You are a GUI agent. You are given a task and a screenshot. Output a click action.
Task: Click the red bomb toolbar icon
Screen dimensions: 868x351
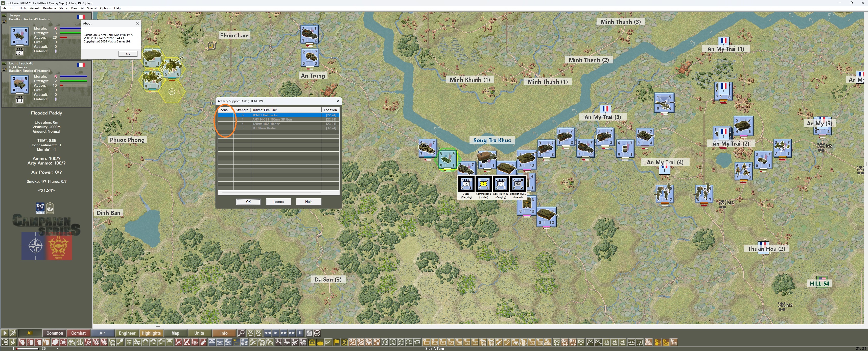click(203, 342)
